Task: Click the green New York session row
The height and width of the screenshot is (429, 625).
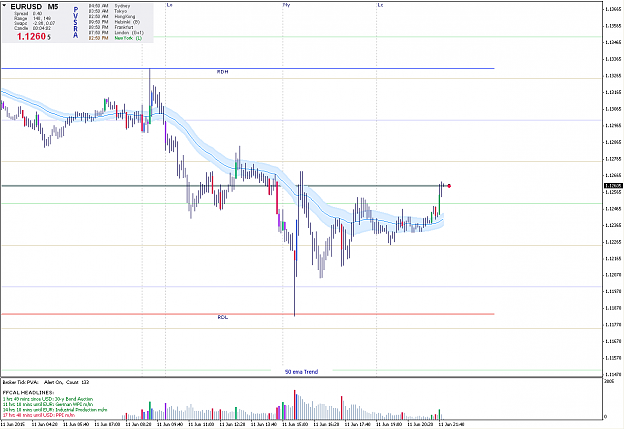Action: (115, 38)
